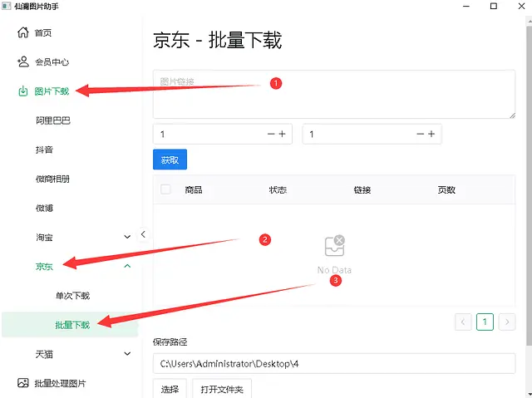Open 批量处理图片 image icon

point(22,383)
